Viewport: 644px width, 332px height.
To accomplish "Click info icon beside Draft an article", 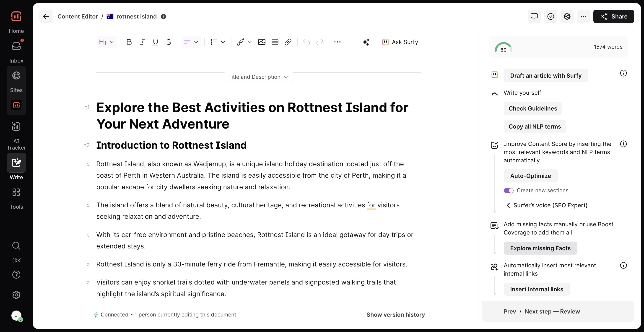I will pyautogui.click(x=623, y=73).
